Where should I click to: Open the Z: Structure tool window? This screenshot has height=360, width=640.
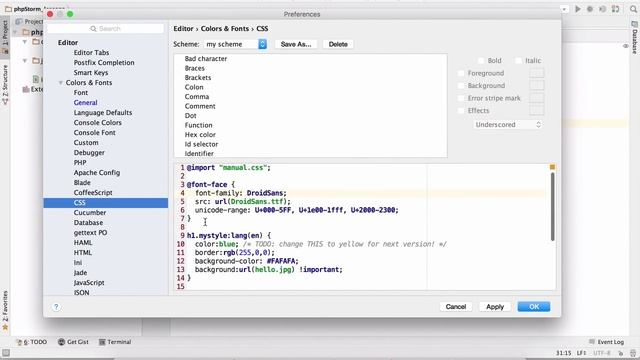coord(5,84)
